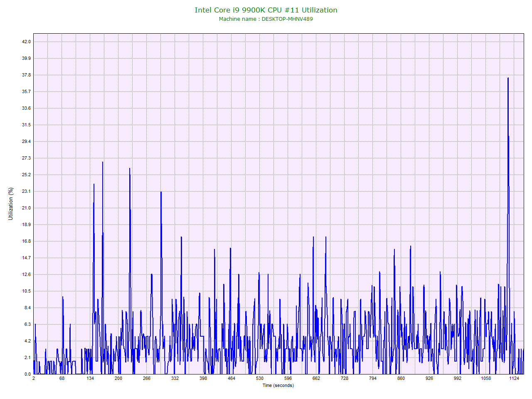Pick the 4.2 utilization axis label
This screenshot has width=532, height=399.
[27, 341]
